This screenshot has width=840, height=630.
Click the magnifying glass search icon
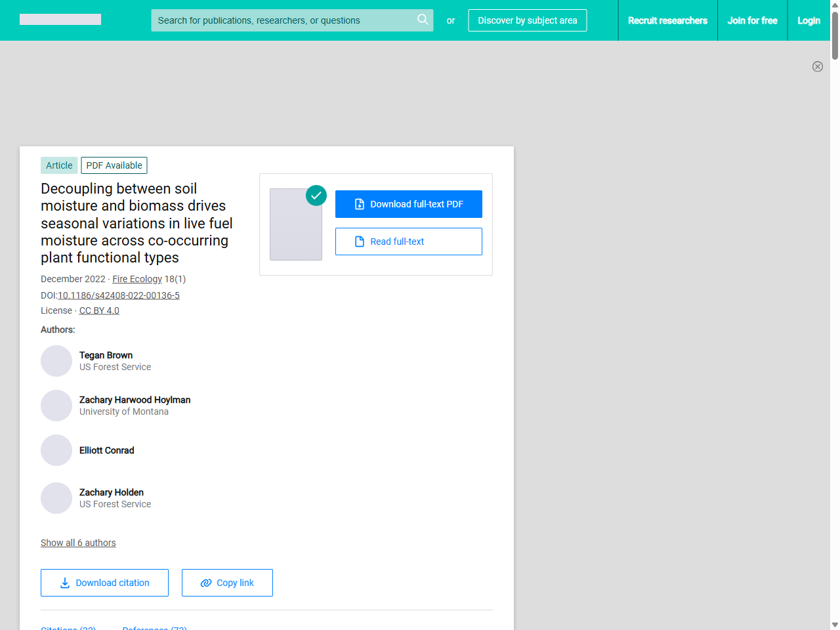click(x=423, y=20)
